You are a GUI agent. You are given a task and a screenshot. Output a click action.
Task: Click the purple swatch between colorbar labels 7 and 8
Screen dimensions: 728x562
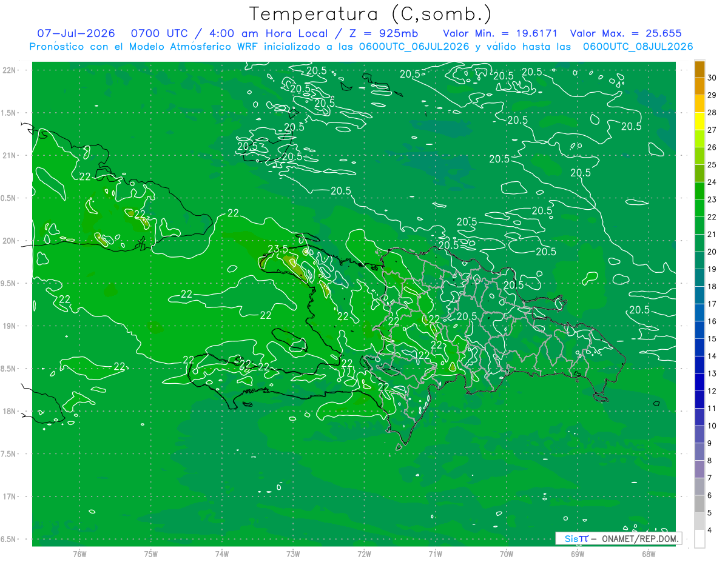pos(699,469)
